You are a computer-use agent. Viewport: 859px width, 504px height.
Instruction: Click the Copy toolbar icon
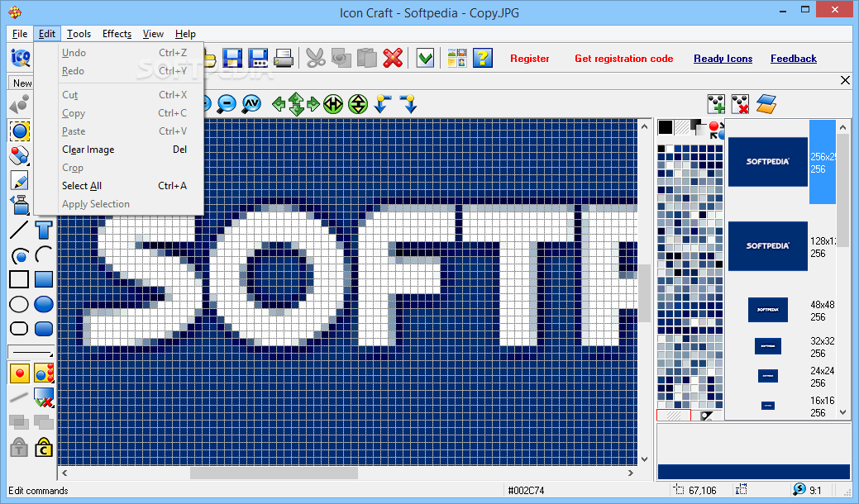[341, 58]
